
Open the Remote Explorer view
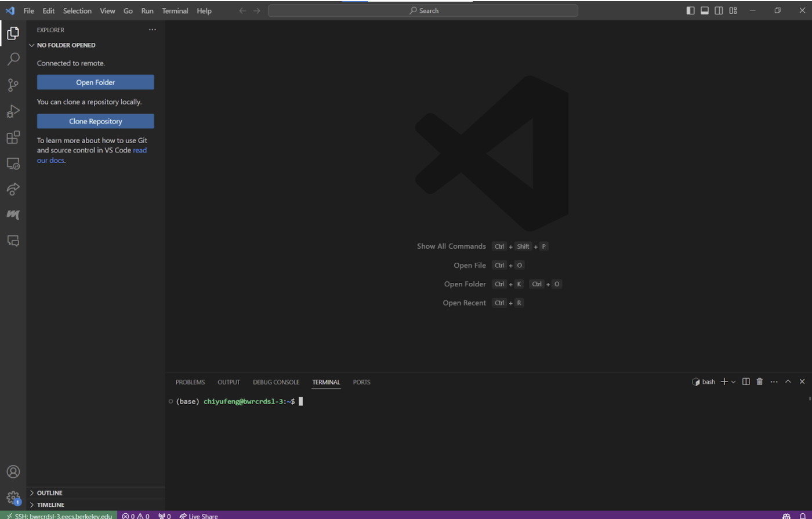(x=13, y=164)
